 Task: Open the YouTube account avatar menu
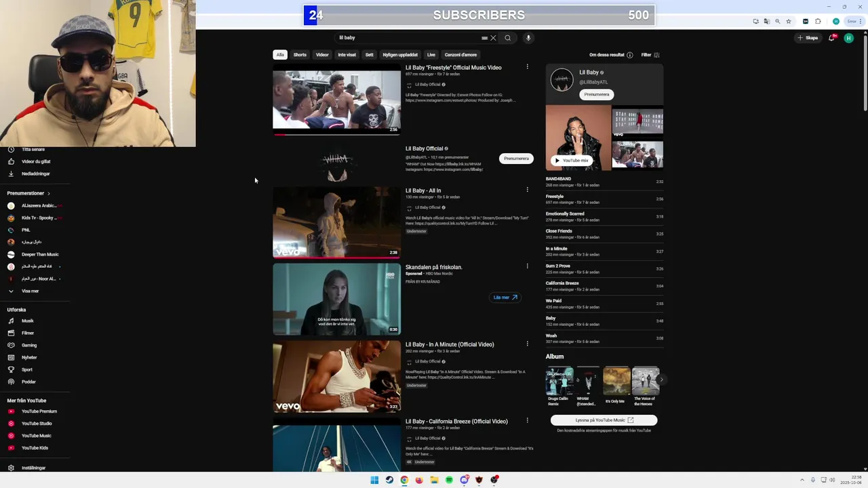(848, 38)
